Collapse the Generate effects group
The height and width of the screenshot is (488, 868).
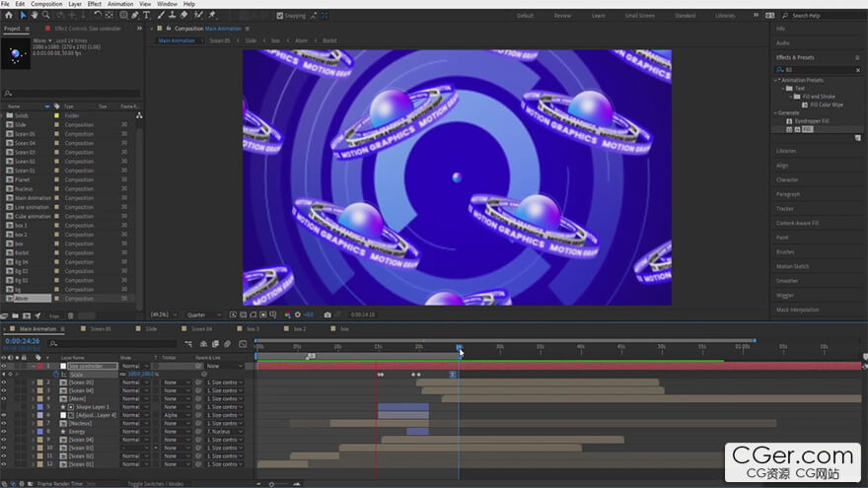775,112
